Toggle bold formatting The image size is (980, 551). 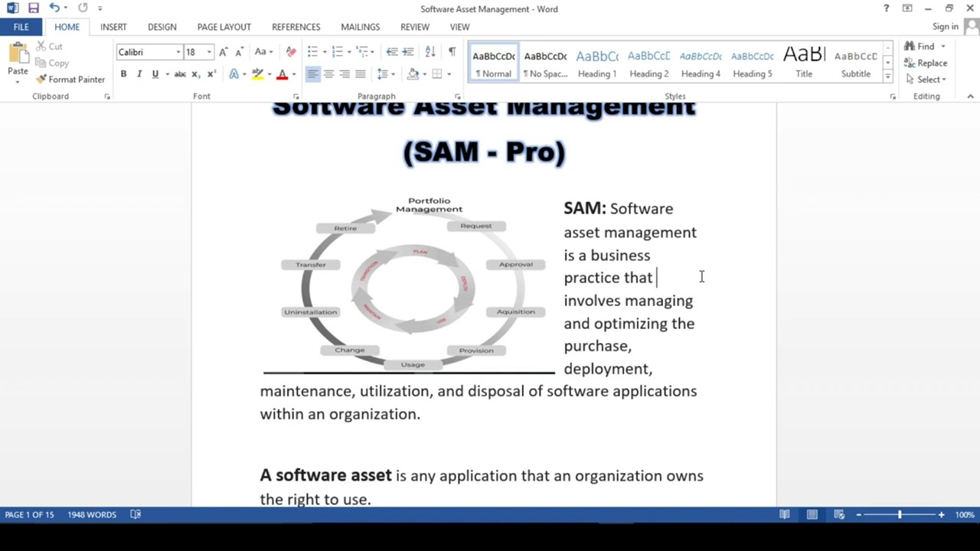123,74
